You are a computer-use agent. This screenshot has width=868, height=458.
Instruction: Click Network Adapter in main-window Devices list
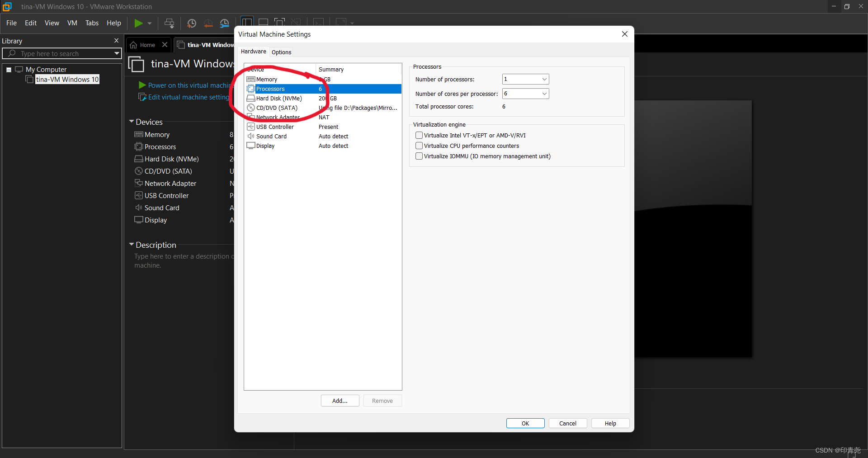(x=170, y=184)
